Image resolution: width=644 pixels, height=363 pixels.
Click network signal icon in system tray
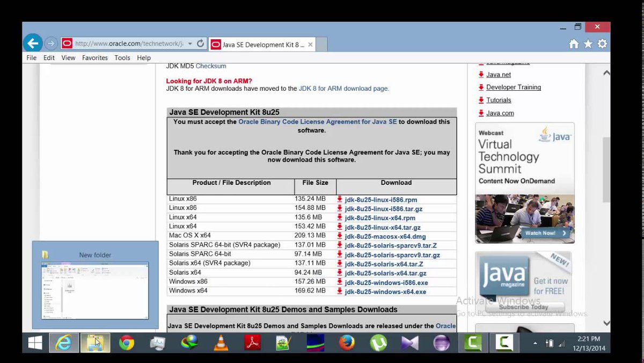click(x=562, y=343)
